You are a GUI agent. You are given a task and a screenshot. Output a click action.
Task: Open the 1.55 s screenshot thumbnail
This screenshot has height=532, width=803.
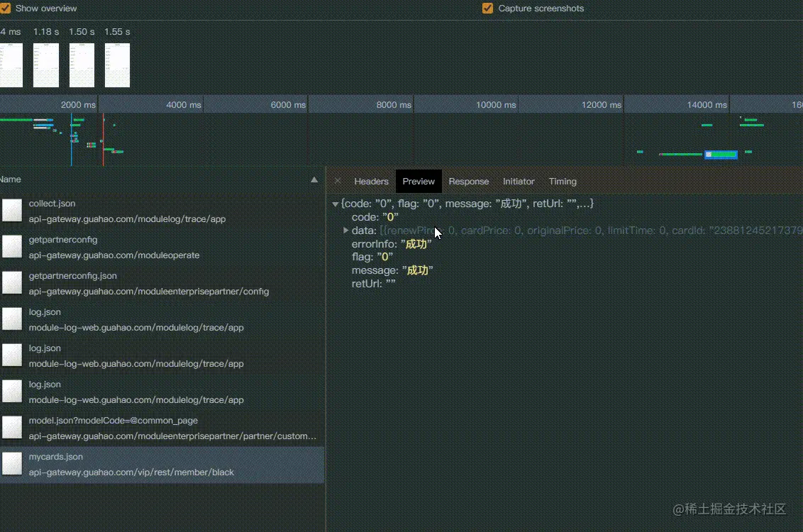117,65
